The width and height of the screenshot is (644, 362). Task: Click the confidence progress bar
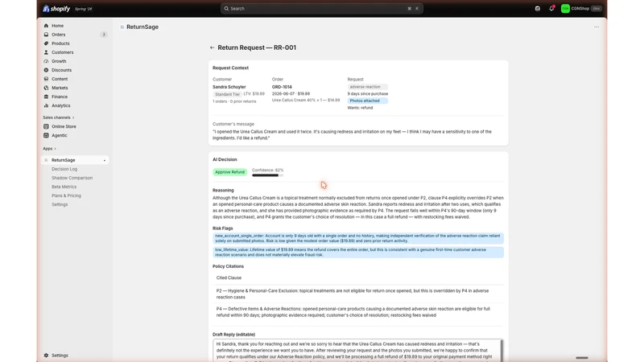point(267,175)
